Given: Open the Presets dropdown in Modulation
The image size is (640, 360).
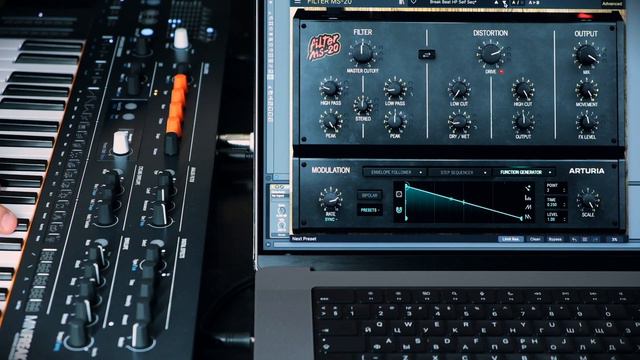Looking at the screenshot, I should [369, 210].
